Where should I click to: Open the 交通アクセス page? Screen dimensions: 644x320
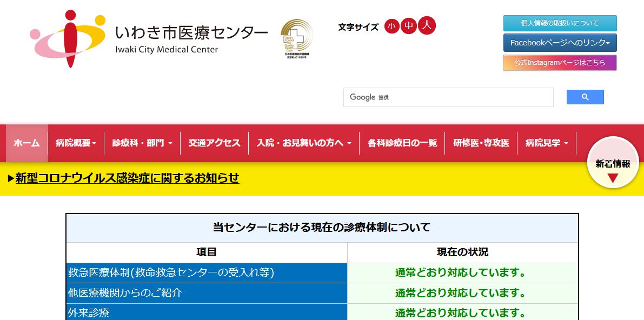pos(214,143)
